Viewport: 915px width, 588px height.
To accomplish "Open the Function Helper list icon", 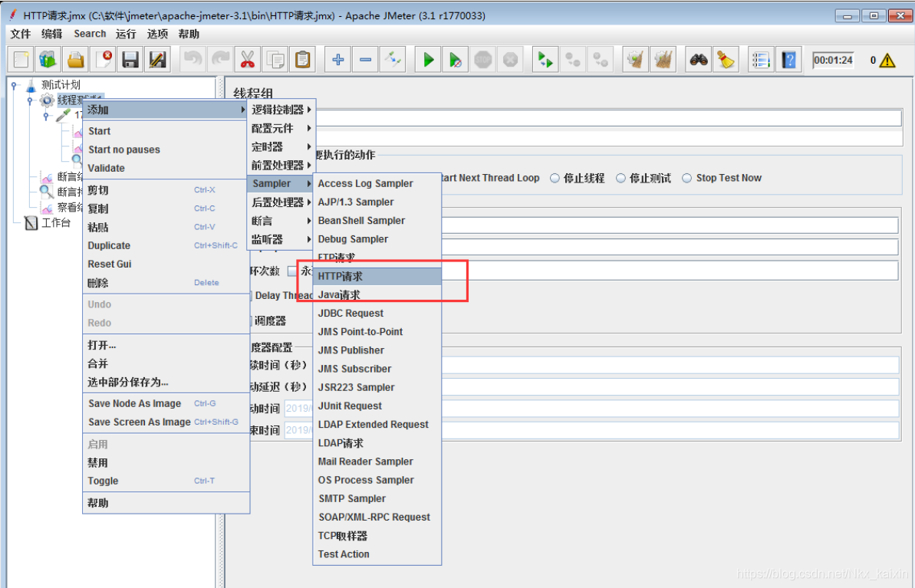I will (x=761, y=60).
